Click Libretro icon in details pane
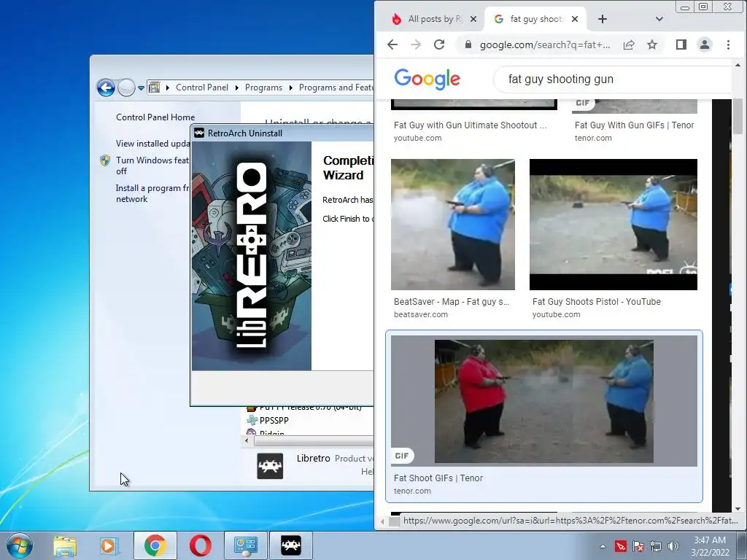Viewport: 747px width, 560px height. coord(270,466)
